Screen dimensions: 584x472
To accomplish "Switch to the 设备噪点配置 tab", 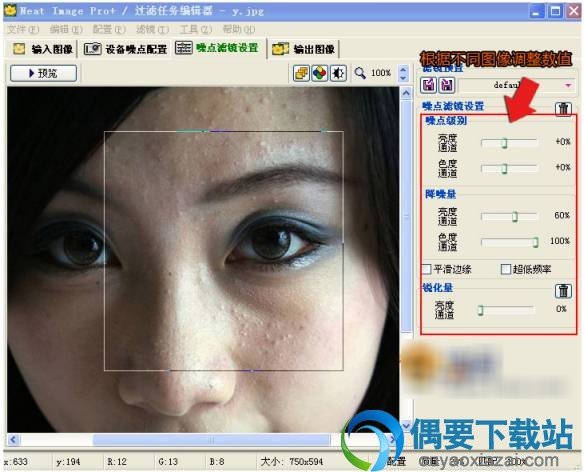I will [x=126, y=49].
